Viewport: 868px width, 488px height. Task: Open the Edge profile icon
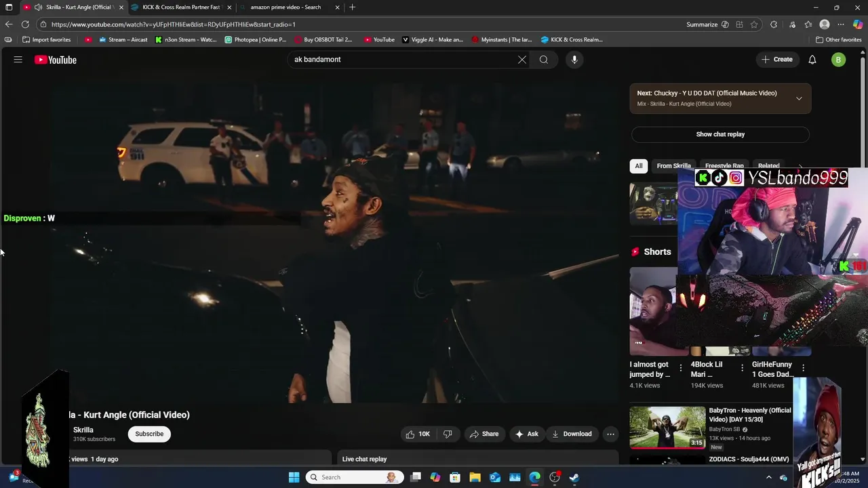pyautogui.click(x=825, y=24)
